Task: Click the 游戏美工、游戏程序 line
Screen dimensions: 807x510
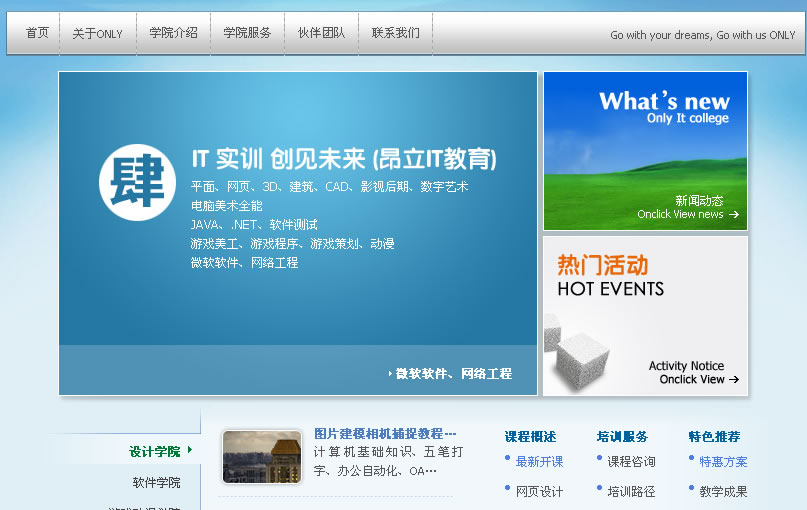Action: point(292,243)
